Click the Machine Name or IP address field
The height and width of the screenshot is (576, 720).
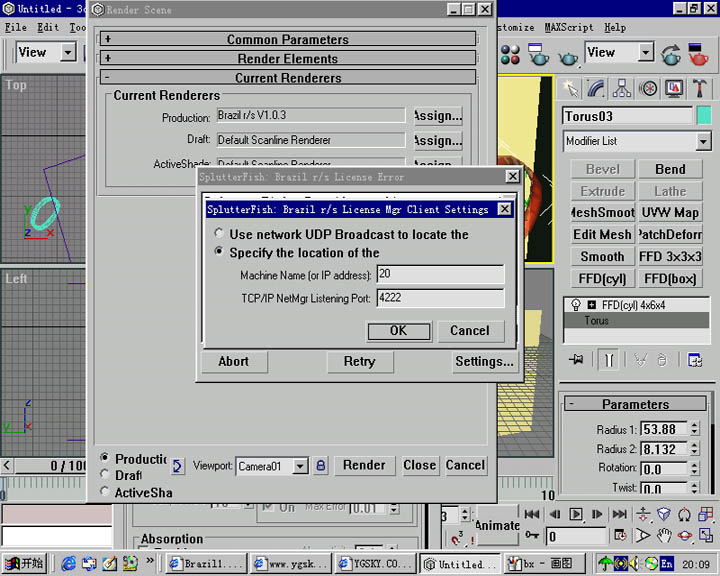click(x=440, y=274)
